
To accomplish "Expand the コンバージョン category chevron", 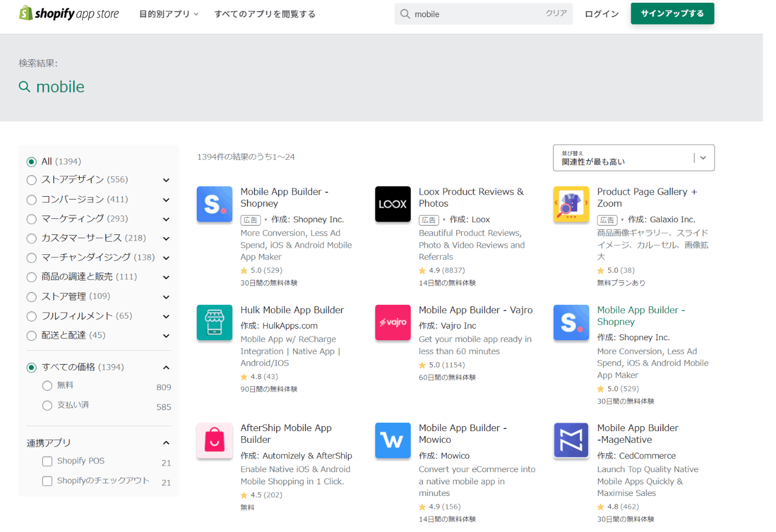I will [x=166, y=199].
